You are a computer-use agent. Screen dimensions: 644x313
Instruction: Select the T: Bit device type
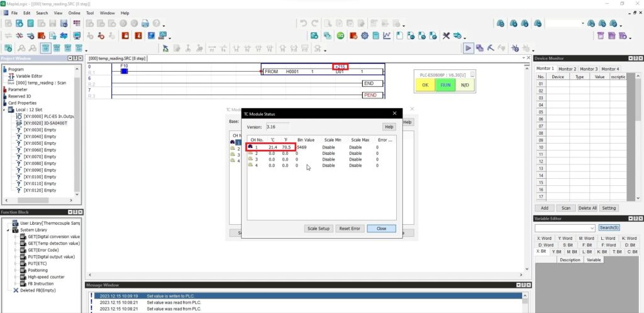tap(617, 251)
